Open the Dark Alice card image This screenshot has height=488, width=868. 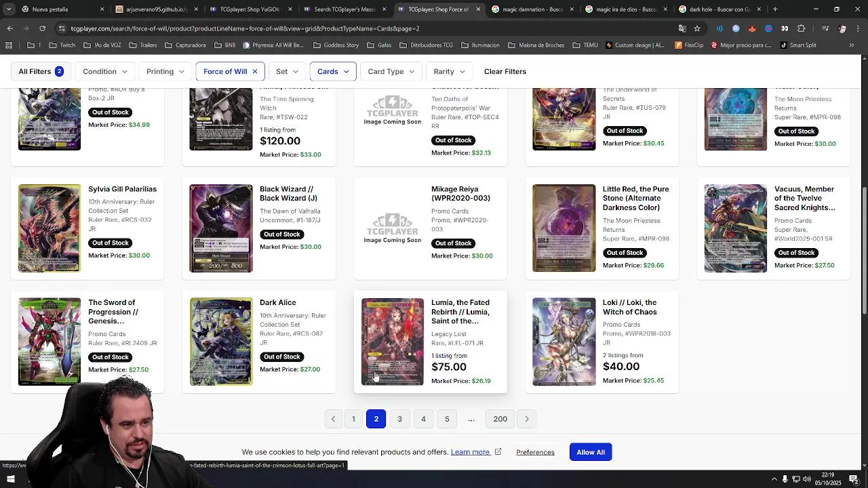coord(221,342)
